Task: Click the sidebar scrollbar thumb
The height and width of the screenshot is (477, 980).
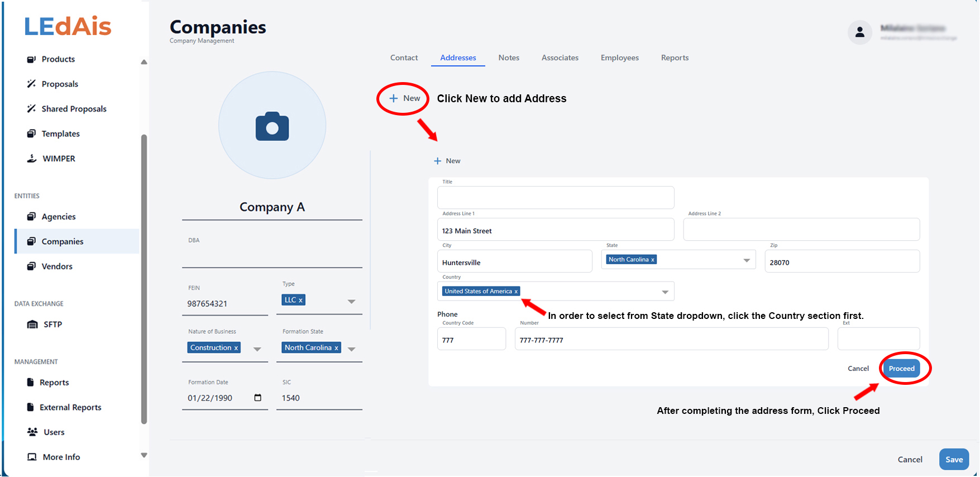Action: click(144, 279)
